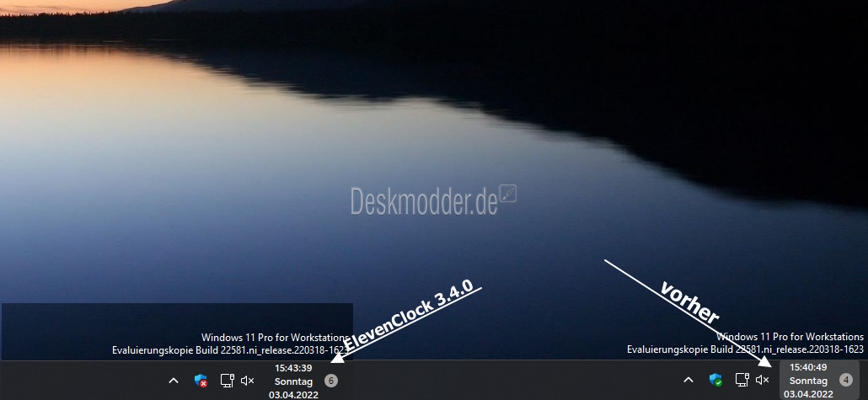This screenshot has width=868, height=400.
Task: Open network icon left of the 15:43:39 clock
Action: coord(227,381)
